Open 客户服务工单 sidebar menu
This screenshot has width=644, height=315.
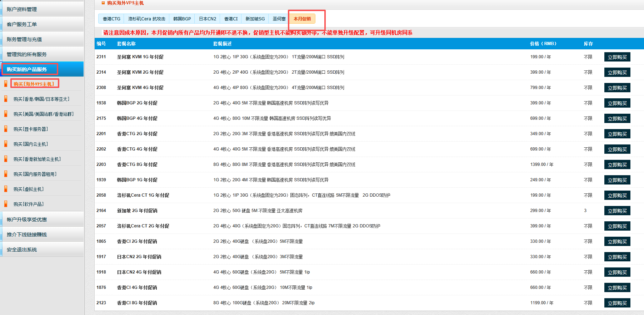42,24
